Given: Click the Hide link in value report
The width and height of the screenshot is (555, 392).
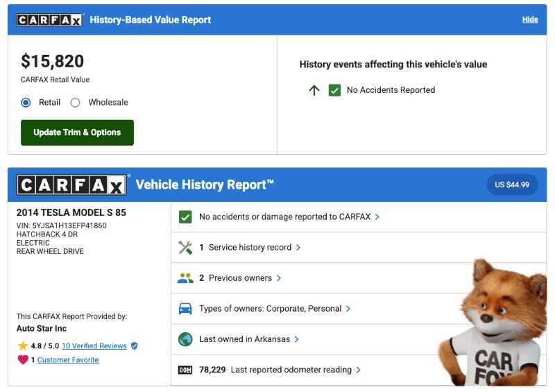Looking at the screenshot, I should (529, 19).
